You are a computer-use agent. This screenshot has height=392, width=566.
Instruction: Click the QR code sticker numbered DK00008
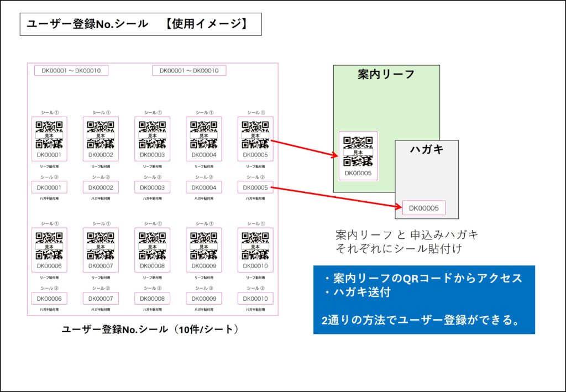(x=152, y=249)
